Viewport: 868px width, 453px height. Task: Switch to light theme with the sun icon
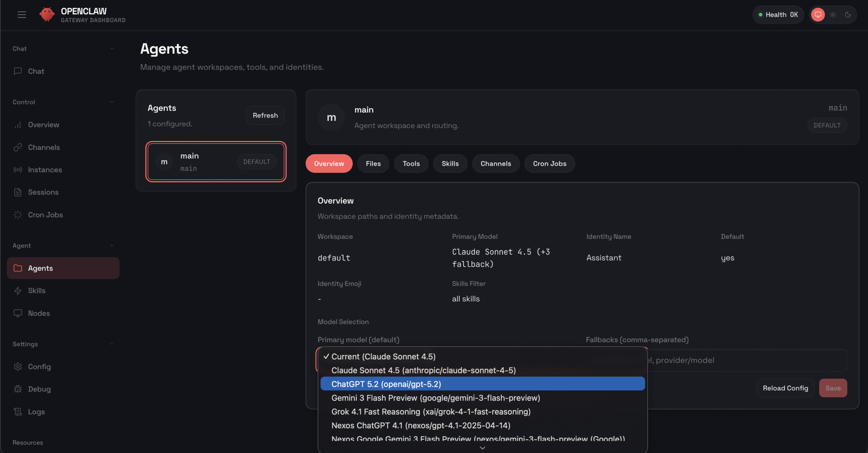click(x=833, y=14)
